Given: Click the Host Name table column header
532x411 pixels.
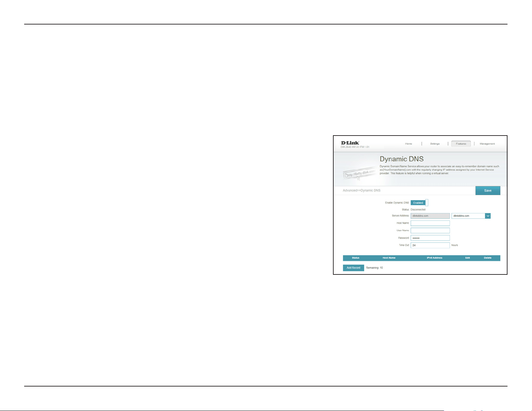Looking at the screenshot, I should [x=389, y=258].
